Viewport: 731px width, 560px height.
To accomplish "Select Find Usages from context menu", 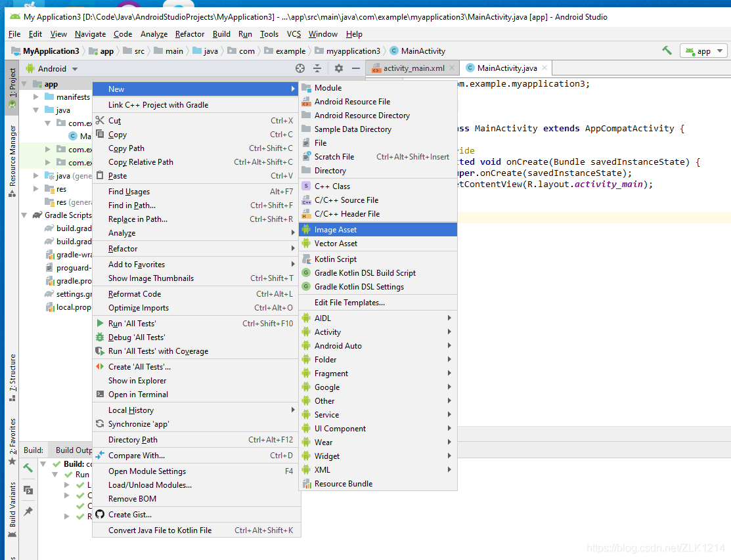I will tap(196, 192).
